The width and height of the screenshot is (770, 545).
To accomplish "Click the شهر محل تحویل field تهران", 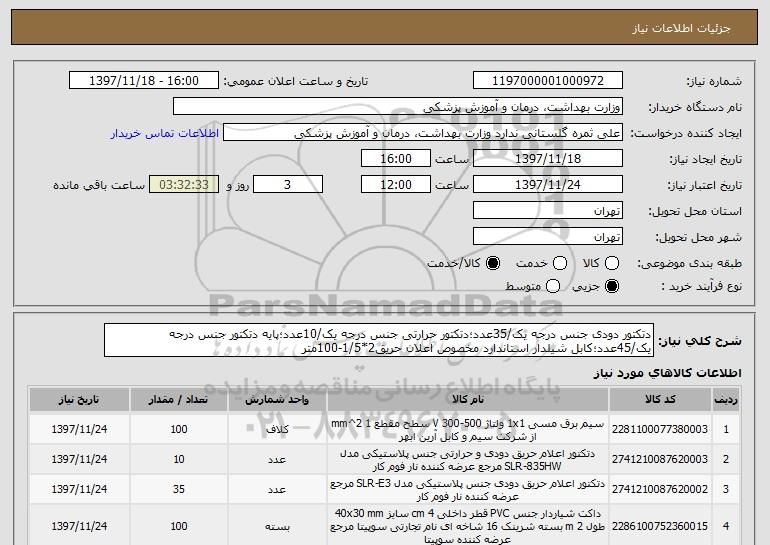I will coord(548,237).
